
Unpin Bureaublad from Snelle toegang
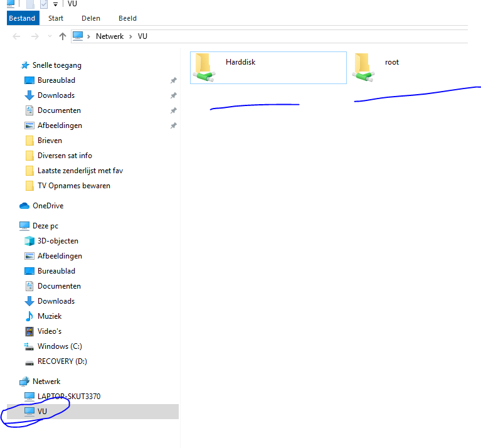coord(173,80)
